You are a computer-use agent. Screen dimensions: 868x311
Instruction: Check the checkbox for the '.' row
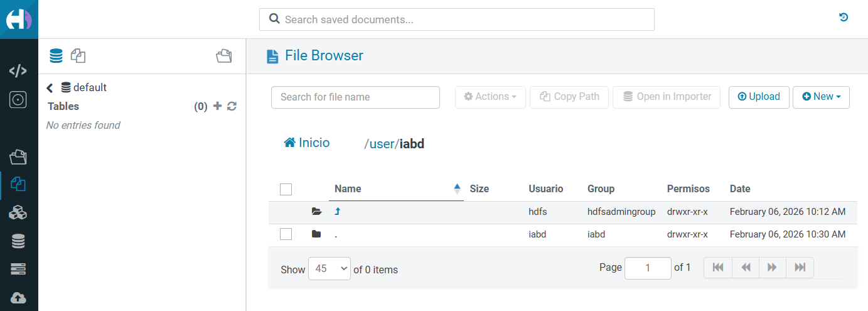pos(286,234)
